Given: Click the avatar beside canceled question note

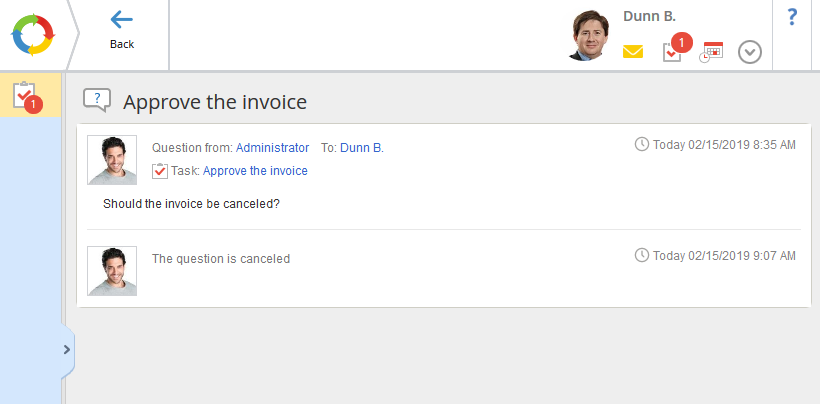Looking at the screenshot, I should click(x=112, y=271).
